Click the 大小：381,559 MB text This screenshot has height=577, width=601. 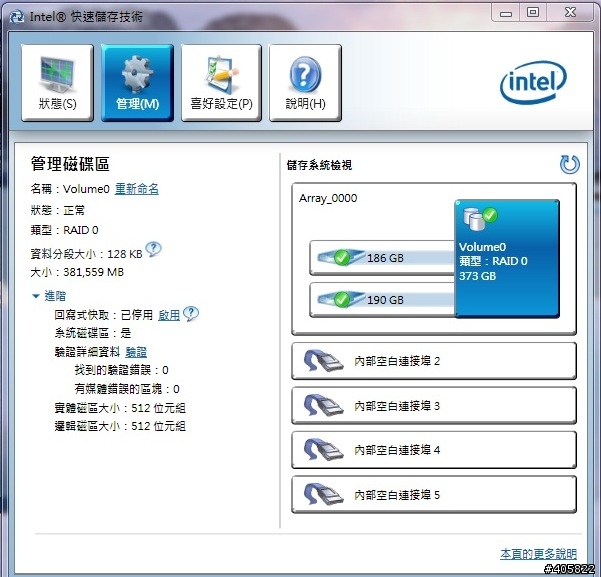click(x=77, y=272)
